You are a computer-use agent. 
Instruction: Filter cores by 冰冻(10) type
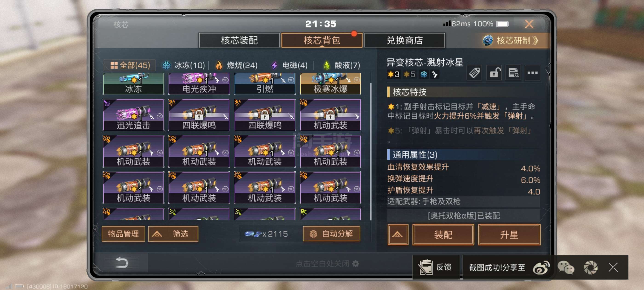pyautogui.click(x=184, y=65)
